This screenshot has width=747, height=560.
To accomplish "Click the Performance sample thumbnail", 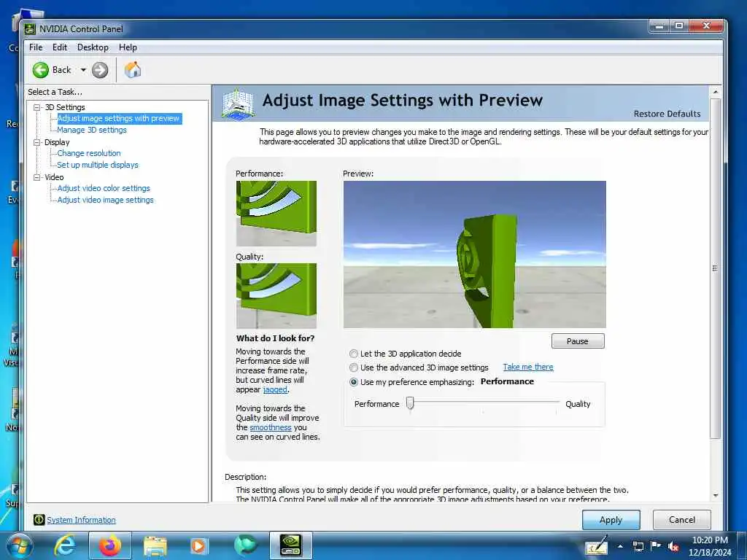I will click(x=276, y=214).
